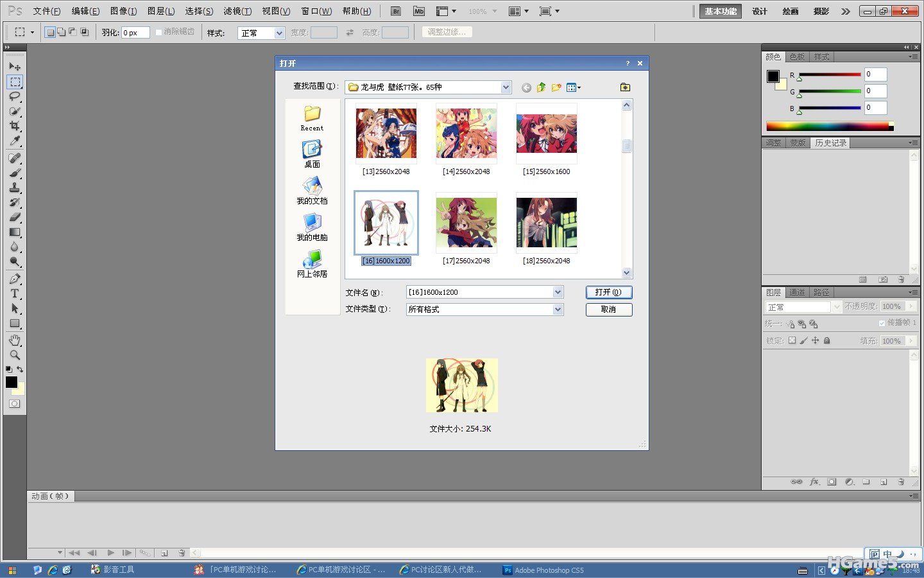Select the Crop tool
The height and width of the screenshot is (578, 924).
(x=15, y=126)
